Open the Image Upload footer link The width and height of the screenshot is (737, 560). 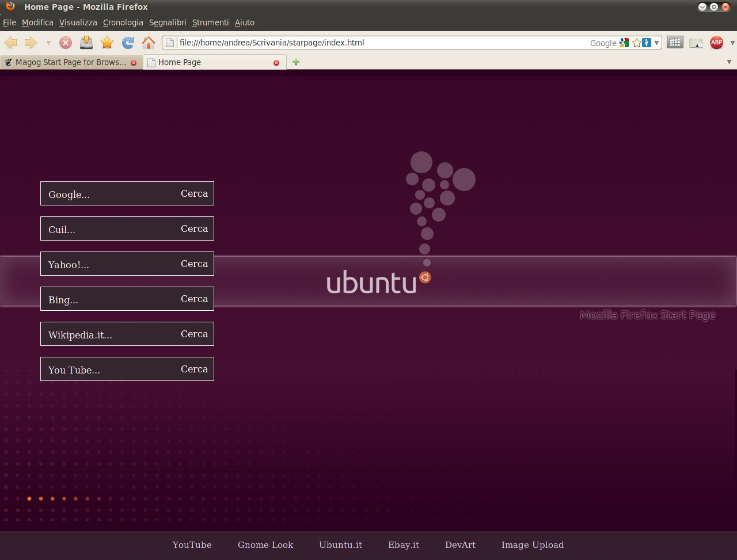[533, 545]
